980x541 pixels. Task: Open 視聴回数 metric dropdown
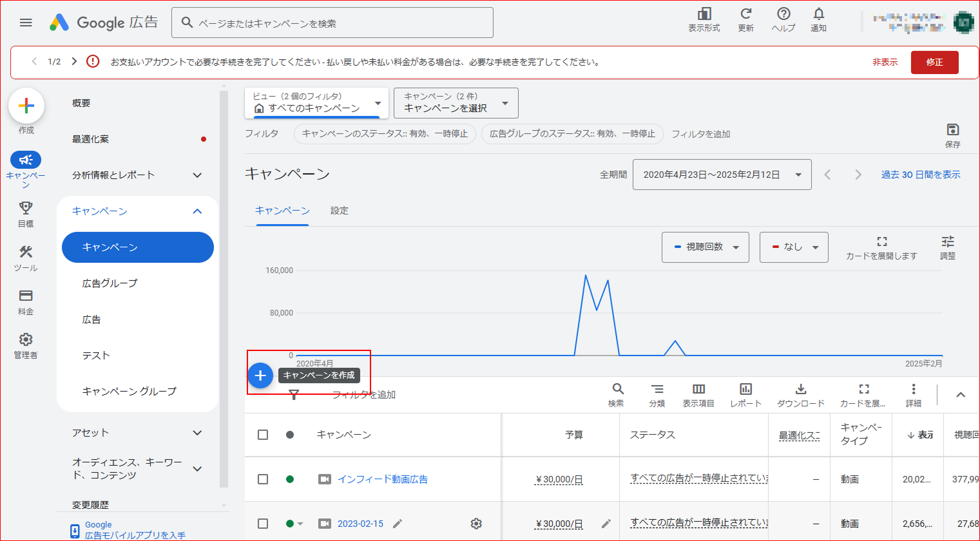coord(706,247)
